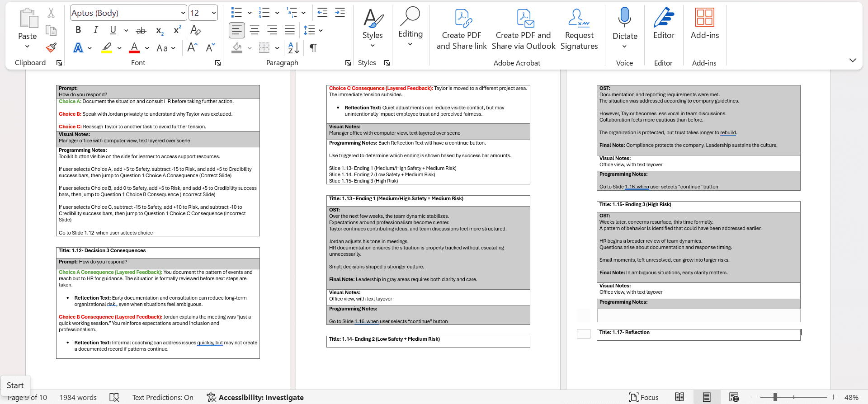The width and height of the screenshot is (868, 404).
Task: Apply Text Effects letter A icon
Action: pyautogui.click(x=78, y=47)
